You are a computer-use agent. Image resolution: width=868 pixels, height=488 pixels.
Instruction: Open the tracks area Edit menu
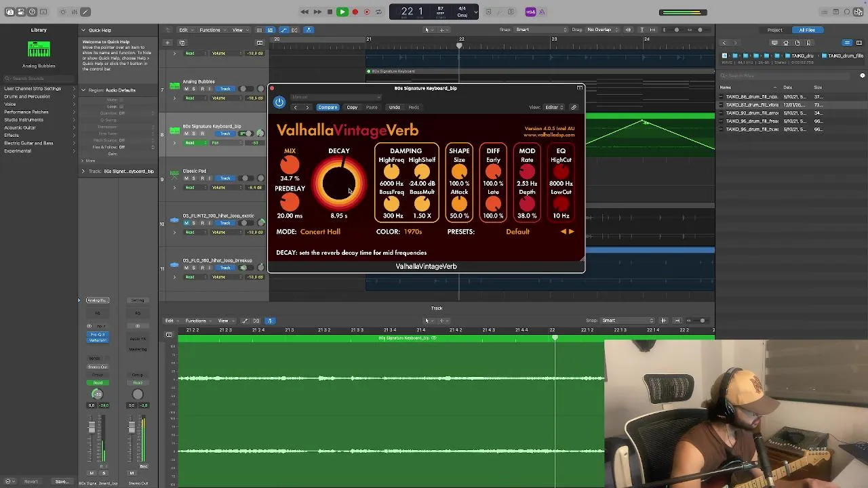click(184, 30)
